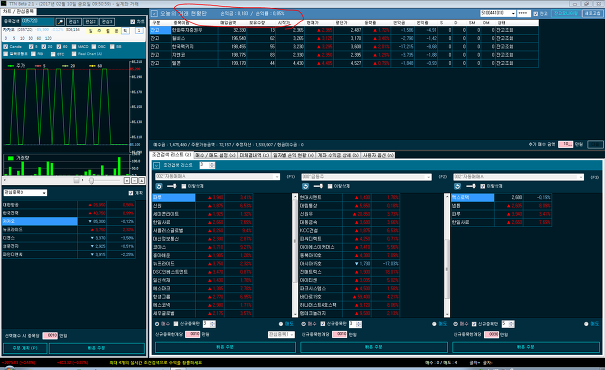The height and width of the screenshot is (370, 605).
Task: Click the count stepper next to the condition list title
Action: click(207, 165)
